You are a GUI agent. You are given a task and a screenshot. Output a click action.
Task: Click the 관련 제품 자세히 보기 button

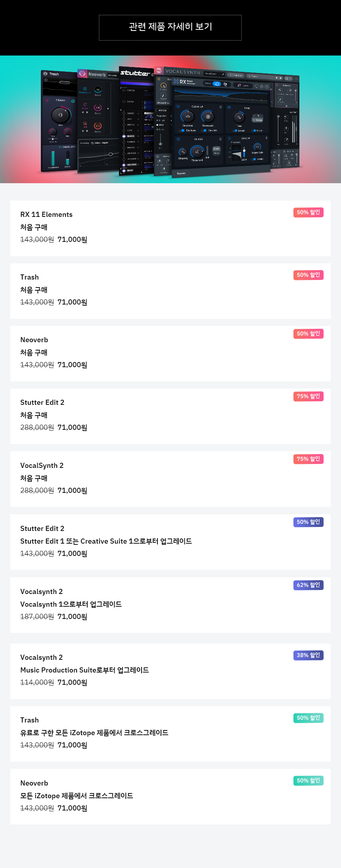170,28
